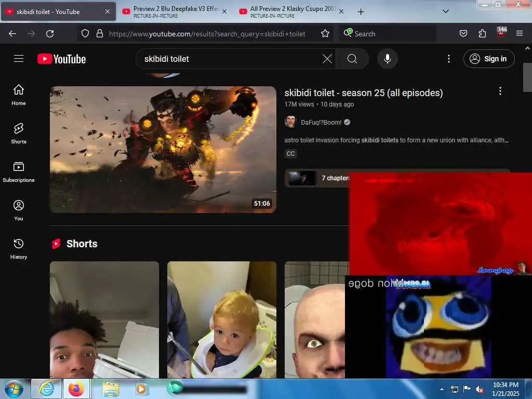Switch to Preview 2 Blu Deepfake tab

click(x=175, y=11)
